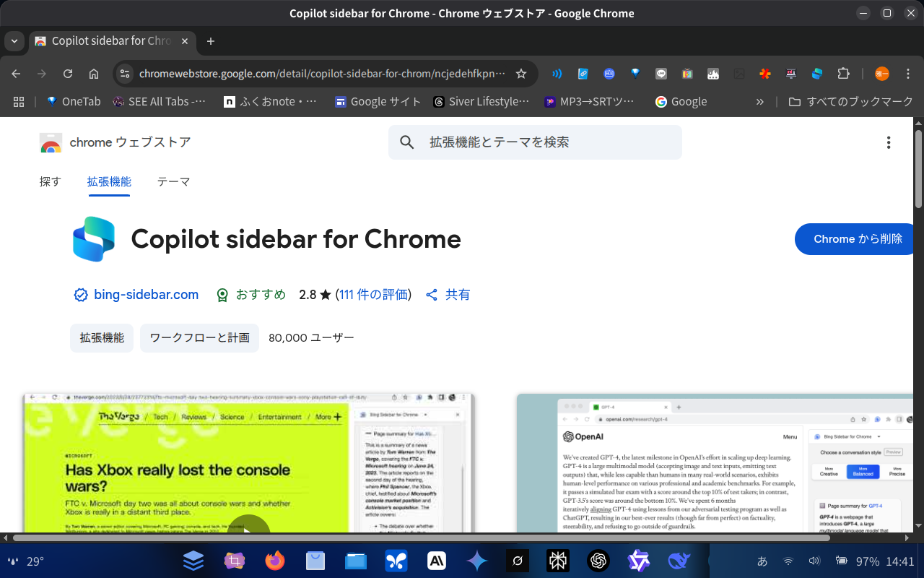Reload the current page
Screen dimensions: 924x578
point(68,74)
